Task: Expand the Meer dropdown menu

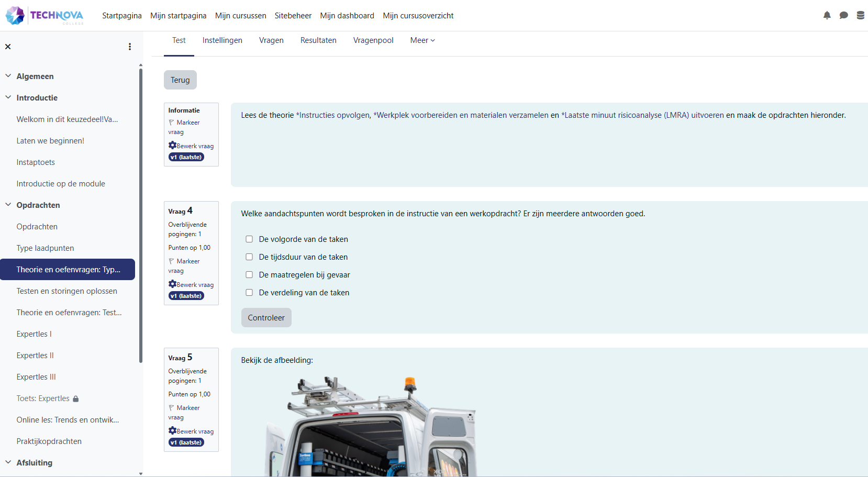Action: 422,40
